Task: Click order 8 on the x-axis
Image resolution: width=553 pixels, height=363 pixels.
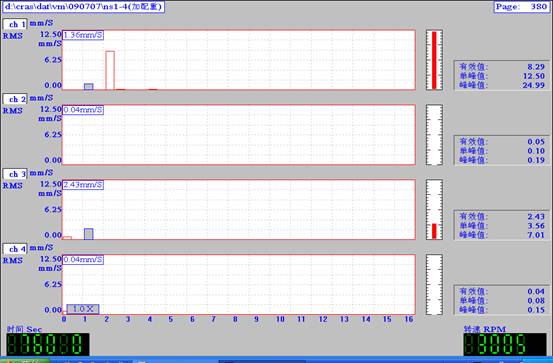Action: pos(235,319)
